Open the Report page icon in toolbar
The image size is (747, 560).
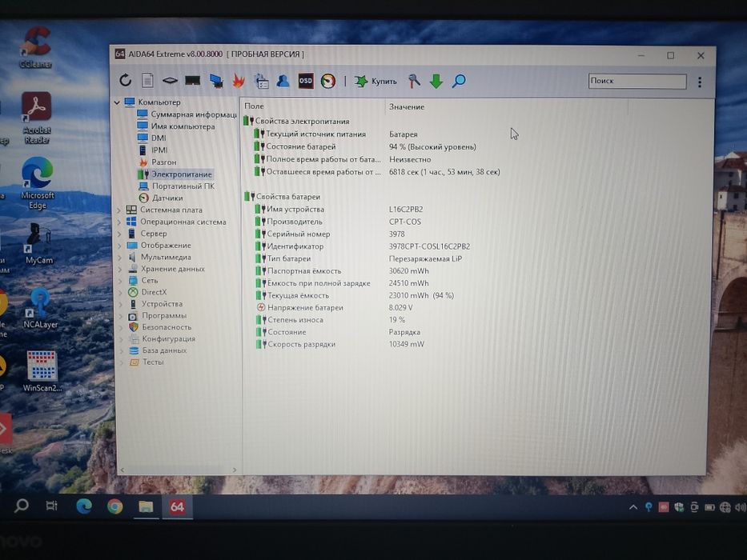point(147,81)
